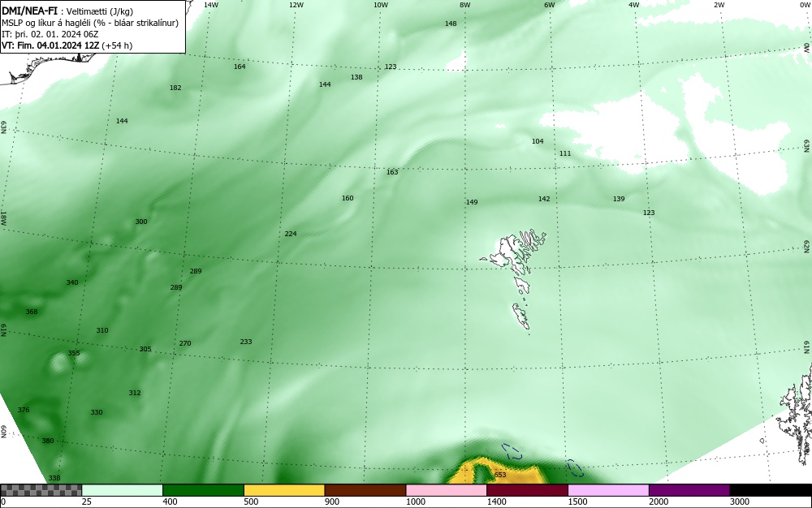Click the CAPE value 380
812x508 pixels.
tap(48, 441)
